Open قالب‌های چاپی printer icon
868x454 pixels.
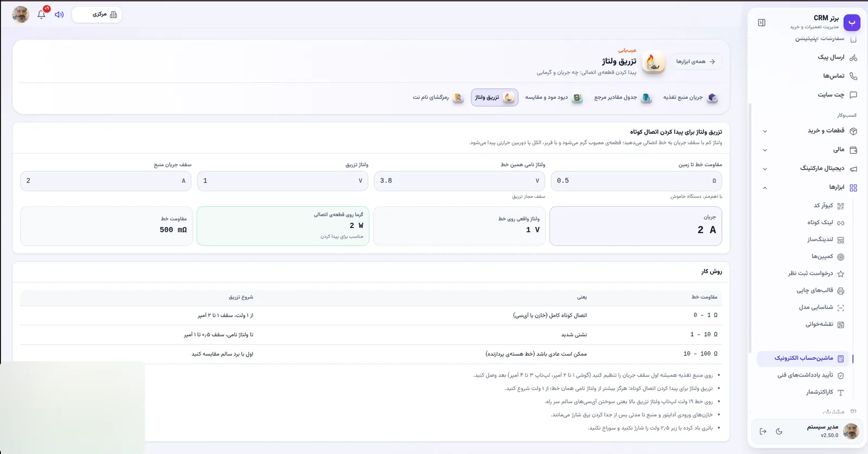tap(841, 291)
